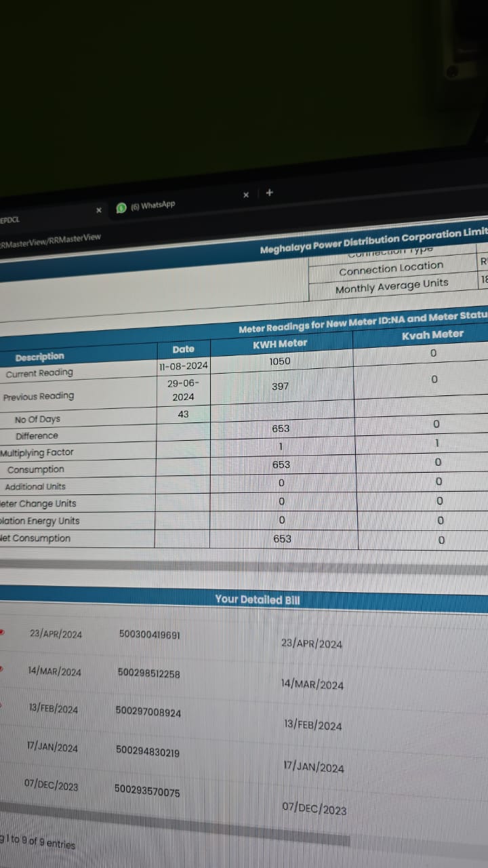Select the Multiplying Factor row label
488x868 pixels.
click(37, 452)
